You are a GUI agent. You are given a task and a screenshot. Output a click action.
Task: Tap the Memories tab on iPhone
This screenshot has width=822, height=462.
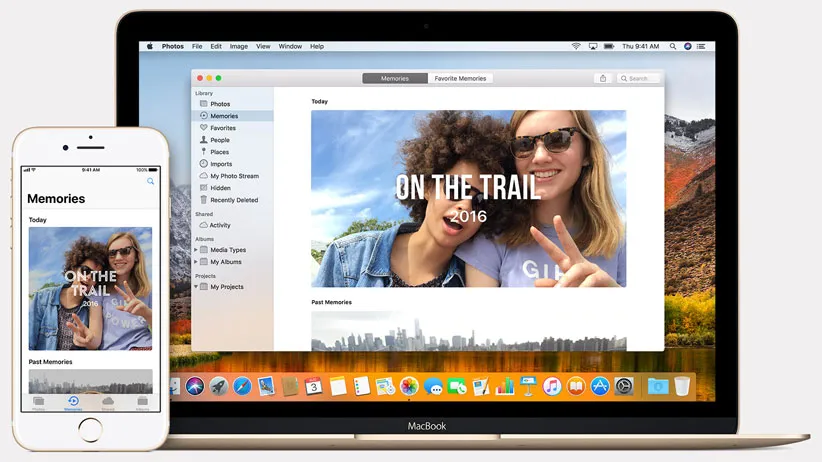[x=73, y=402]
